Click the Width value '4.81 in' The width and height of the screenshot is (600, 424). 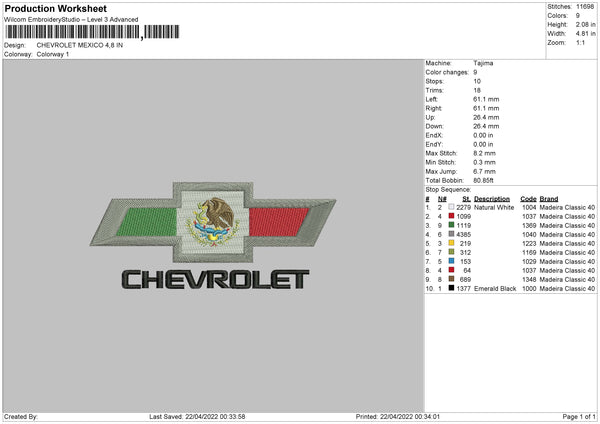(x=585, y=34)
